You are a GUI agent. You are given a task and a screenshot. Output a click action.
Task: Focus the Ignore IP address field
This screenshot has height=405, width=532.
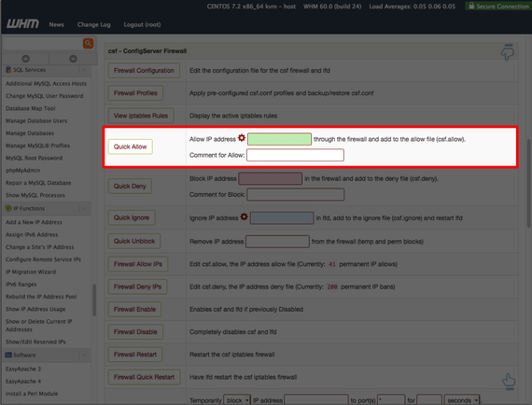point(282,217)
